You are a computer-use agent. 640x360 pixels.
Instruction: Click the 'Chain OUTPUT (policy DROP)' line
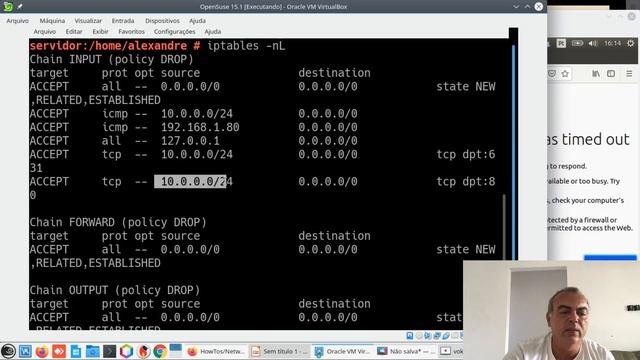pos(115,290)
